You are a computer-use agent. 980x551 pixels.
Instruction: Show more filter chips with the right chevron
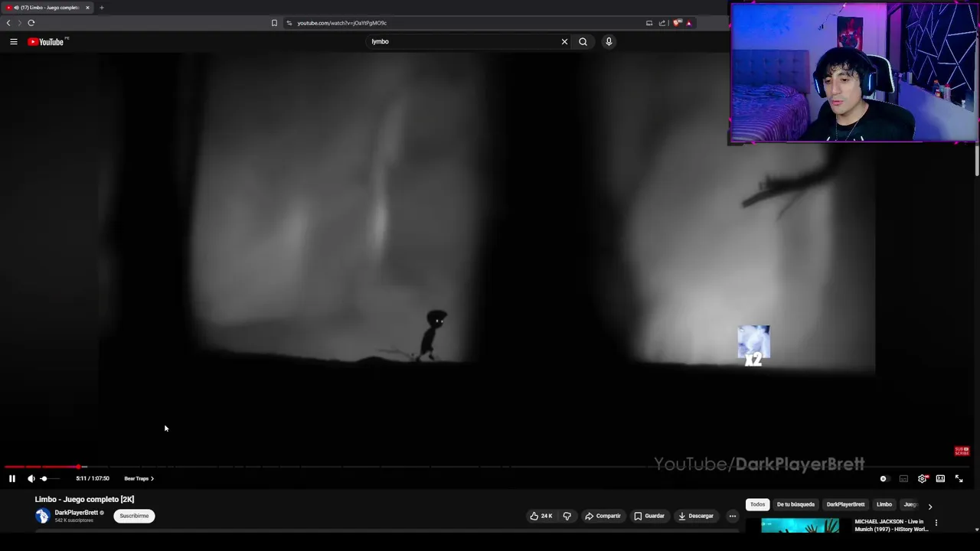pos(930,506)
